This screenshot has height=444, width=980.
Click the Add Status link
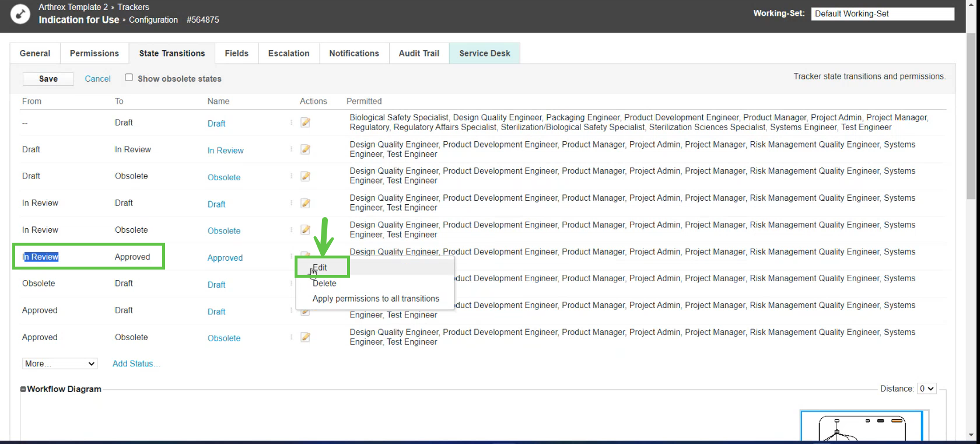click(x=135, y=363)
